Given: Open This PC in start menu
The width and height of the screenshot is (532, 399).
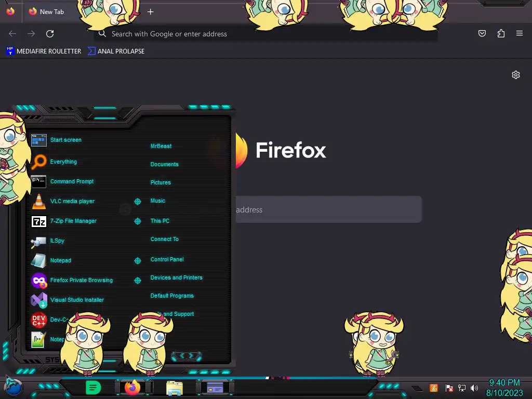Looking at the screenshot, I should coord(160,221).
